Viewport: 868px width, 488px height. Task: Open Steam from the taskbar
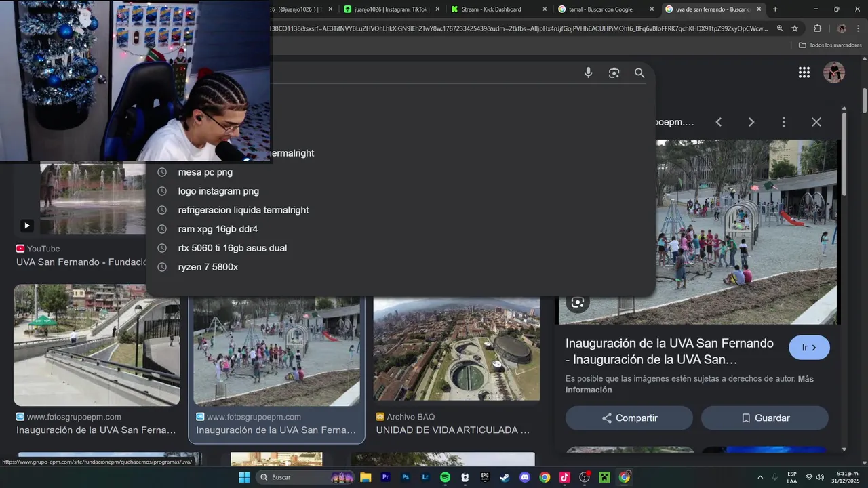(x=505, y=477)
